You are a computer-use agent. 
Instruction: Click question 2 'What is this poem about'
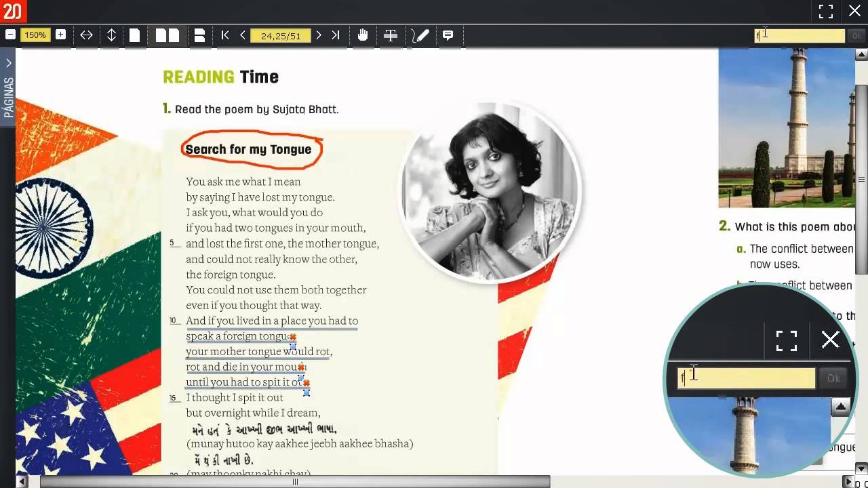pyautogui.click(x=795, y=227)
